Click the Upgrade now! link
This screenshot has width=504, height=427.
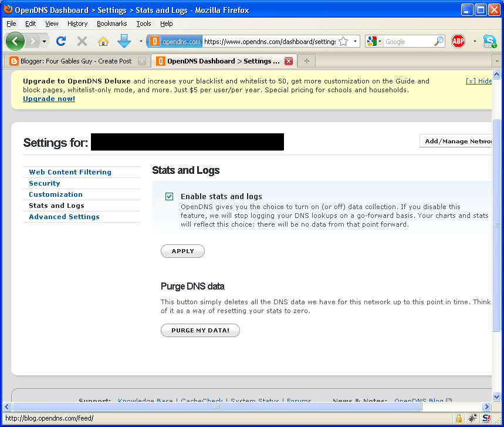pyautogui.click(x=49, y=99)
